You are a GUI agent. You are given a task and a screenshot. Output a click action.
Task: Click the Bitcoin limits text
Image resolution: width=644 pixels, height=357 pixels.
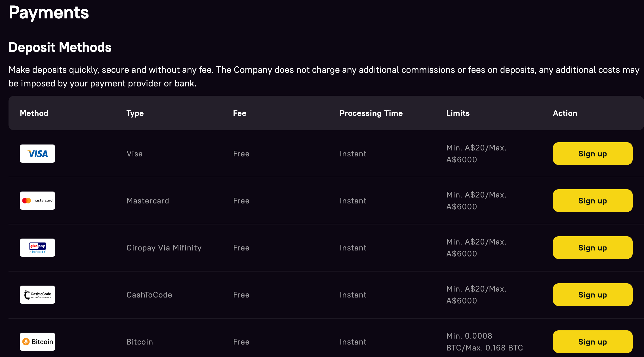click(x=484, y=342)
